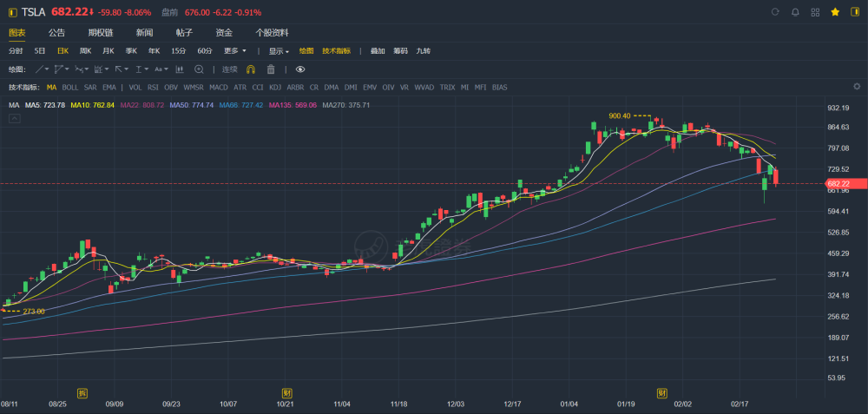
Task: Delete drawings with the trash icon
Action: click(x=271, y=69)
